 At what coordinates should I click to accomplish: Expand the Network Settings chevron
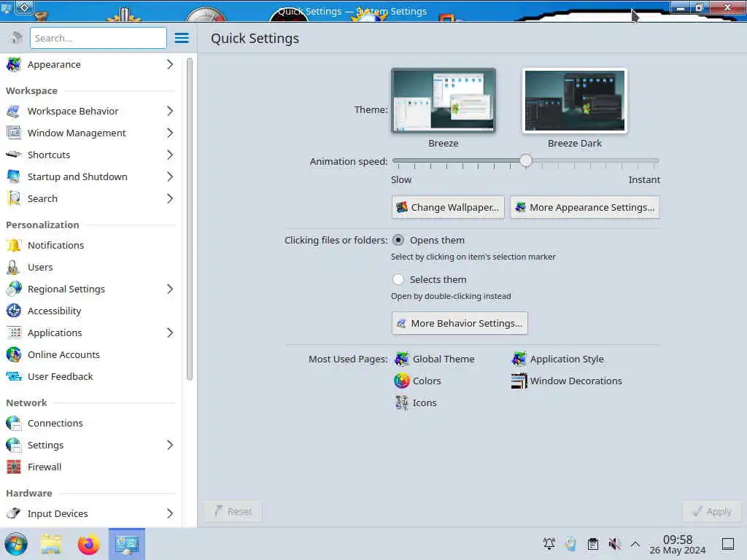(x=170, y=446)
